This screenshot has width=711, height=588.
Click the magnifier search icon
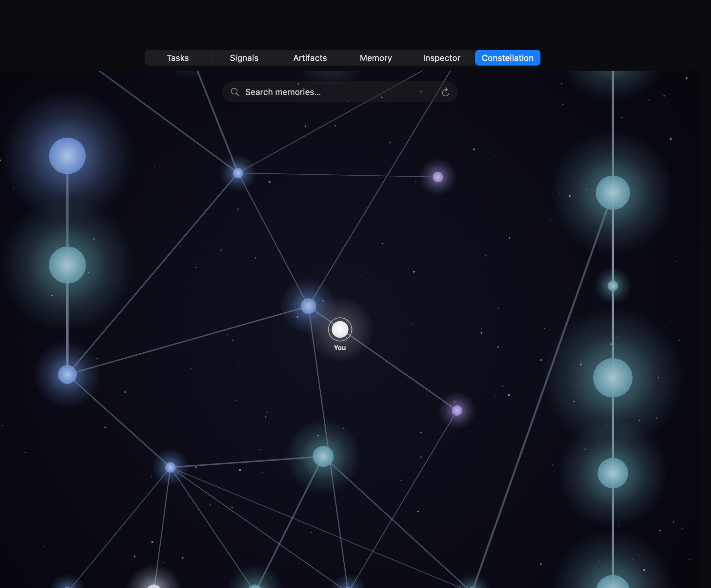234,92
